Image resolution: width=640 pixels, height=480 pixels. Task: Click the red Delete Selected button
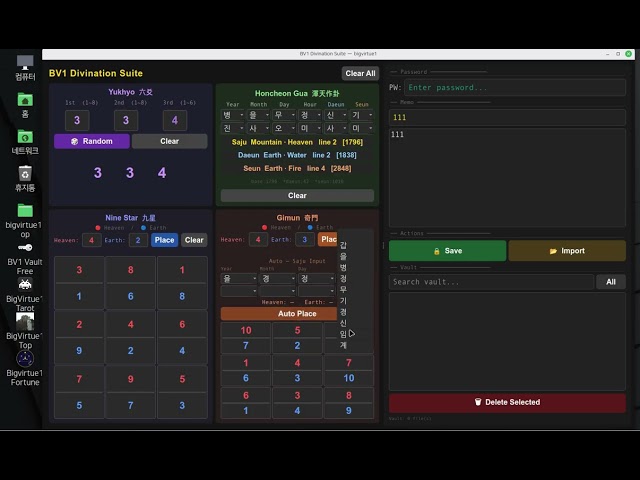point(507,402)
